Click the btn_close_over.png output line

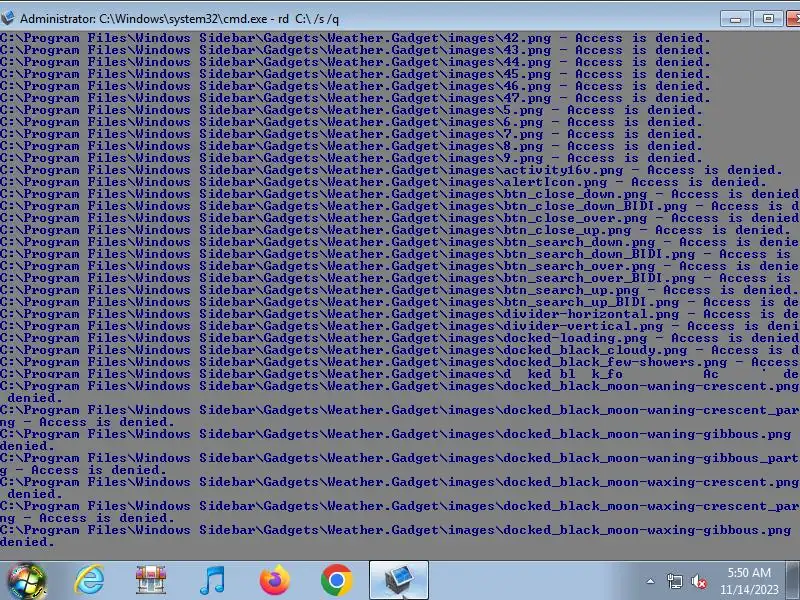point(400,218)
